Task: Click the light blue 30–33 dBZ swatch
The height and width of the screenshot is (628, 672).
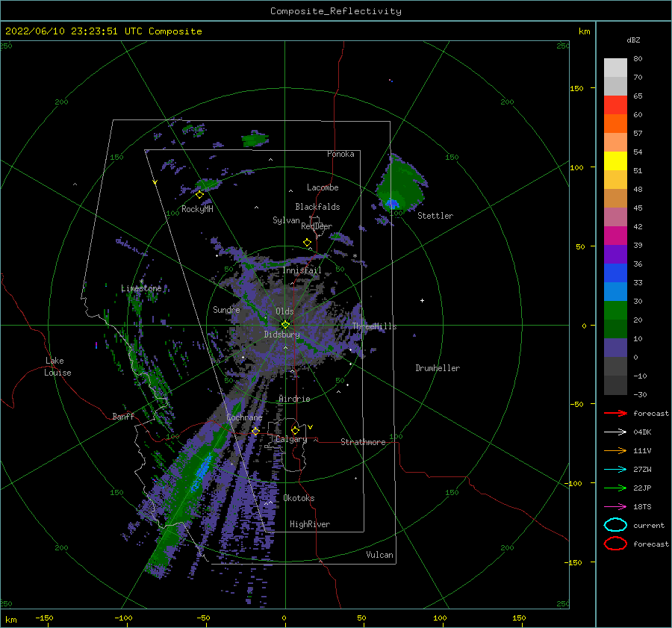Action: coord(615,292)
